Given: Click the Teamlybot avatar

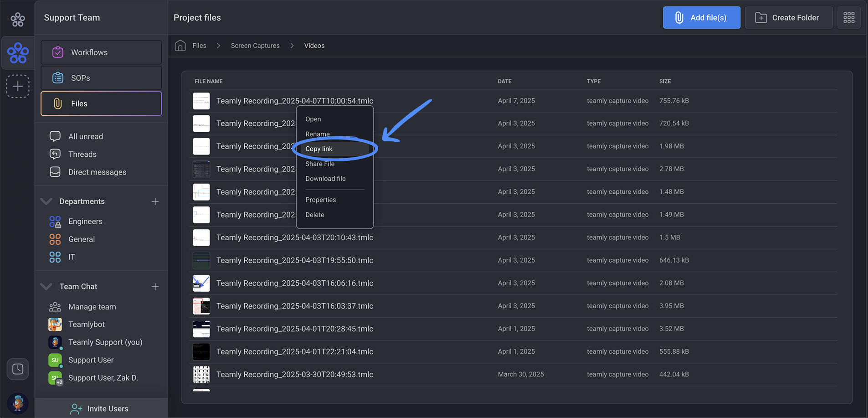Looking at the screenshot, I should [x=55, y=325].
